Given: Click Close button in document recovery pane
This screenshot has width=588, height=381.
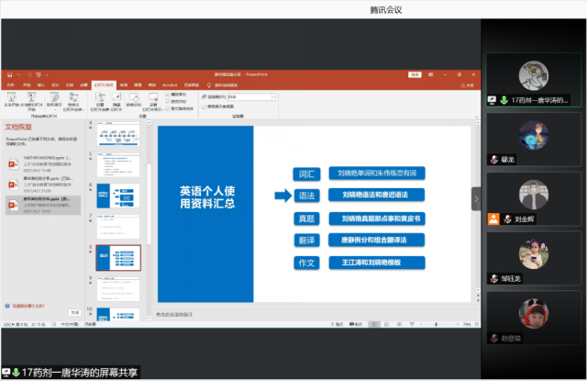Looking at the screenshot, I should [x=74, y=313].
